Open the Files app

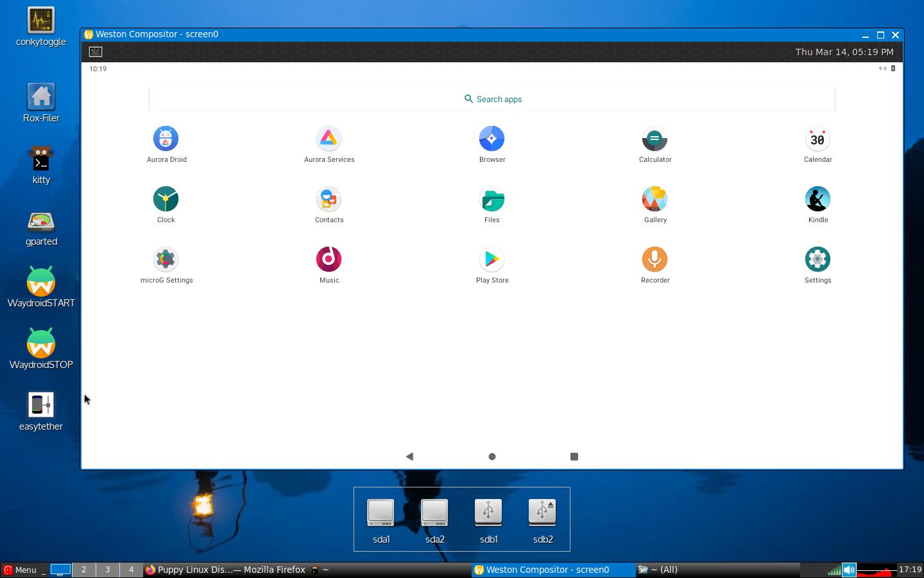pos(492,200)
